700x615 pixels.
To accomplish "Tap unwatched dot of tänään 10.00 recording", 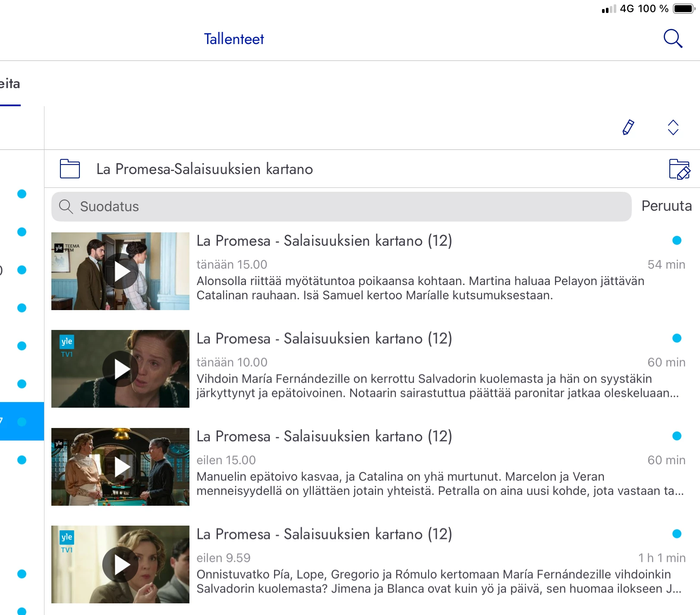I will (677, 338).
